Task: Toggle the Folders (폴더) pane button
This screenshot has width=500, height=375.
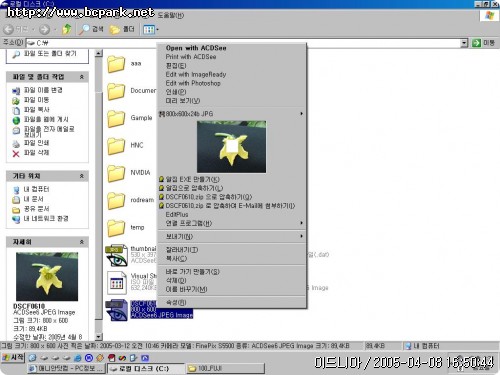Action: click(122, 29)
